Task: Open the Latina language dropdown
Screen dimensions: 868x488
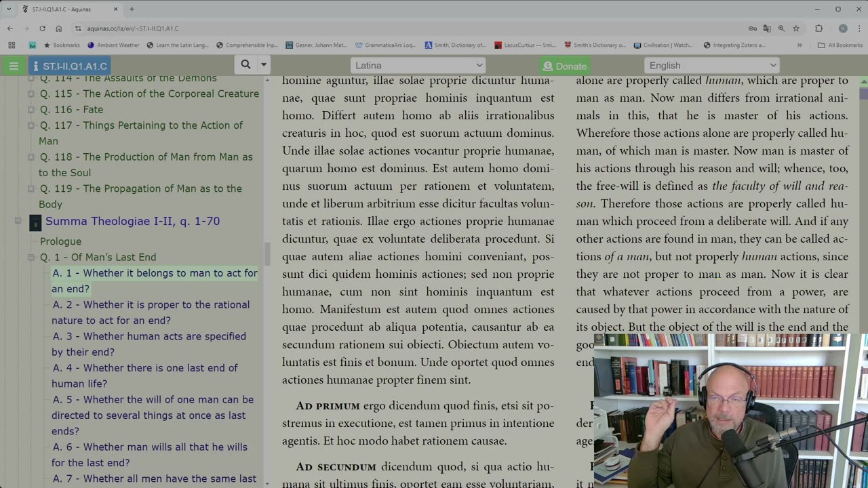Action: [418, 65]
